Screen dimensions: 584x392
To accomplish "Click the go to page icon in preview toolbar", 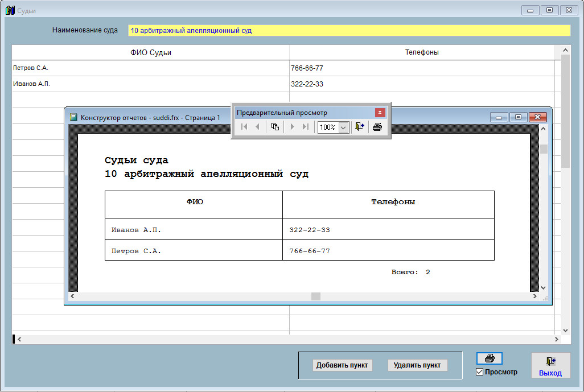I will [x=275, y=127].
